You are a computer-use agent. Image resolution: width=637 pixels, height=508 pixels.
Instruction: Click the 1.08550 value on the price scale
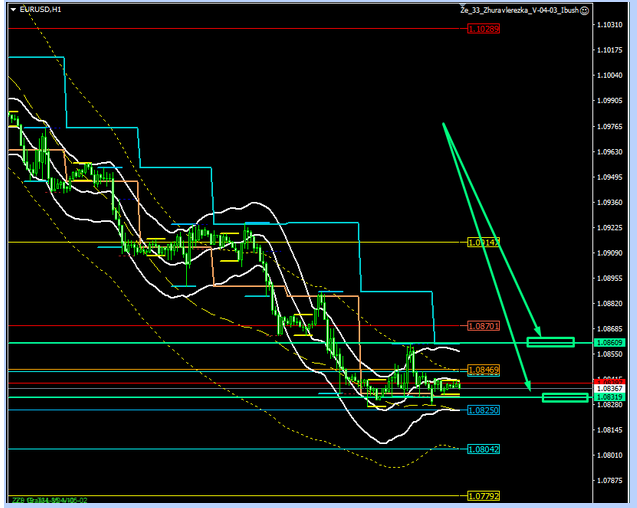tap(609, 354)
